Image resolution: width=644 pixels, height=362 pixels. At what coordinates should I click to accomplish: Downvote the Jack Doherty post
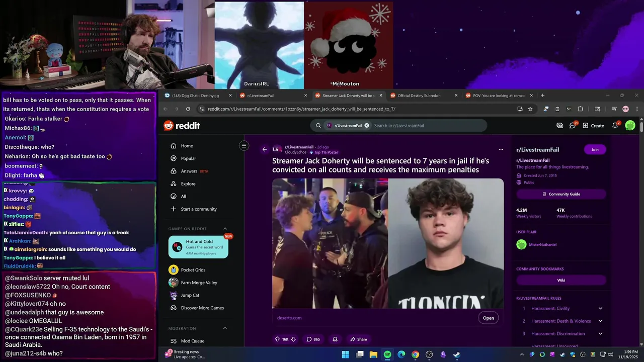(x=293, y=339)
